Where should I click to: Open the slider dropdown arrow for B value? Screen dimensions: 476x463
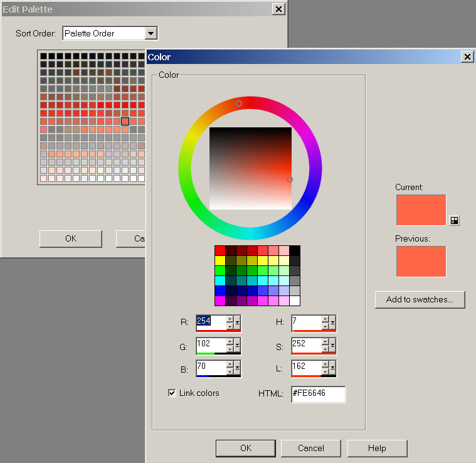pos(238,368)
